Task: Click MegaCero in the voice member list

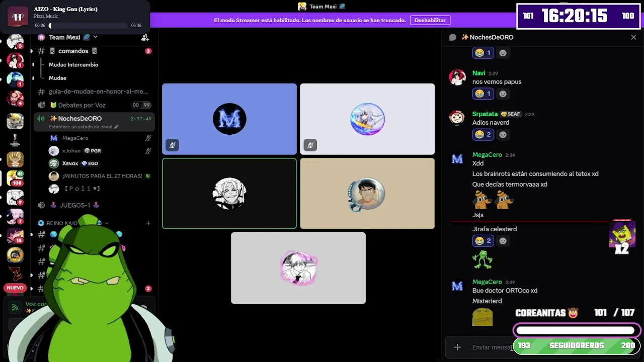Action: coord(75,138)
